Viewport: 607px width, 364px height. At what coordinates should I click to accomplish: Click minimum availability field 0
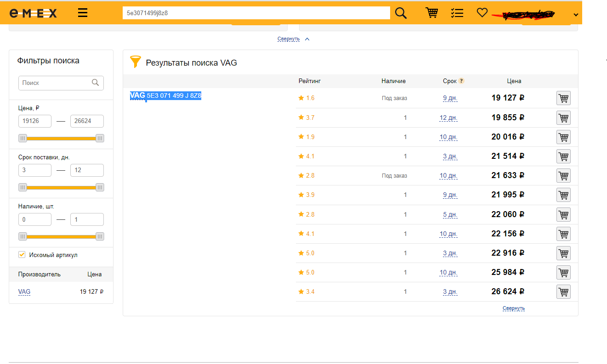click(x=35, y=219)
